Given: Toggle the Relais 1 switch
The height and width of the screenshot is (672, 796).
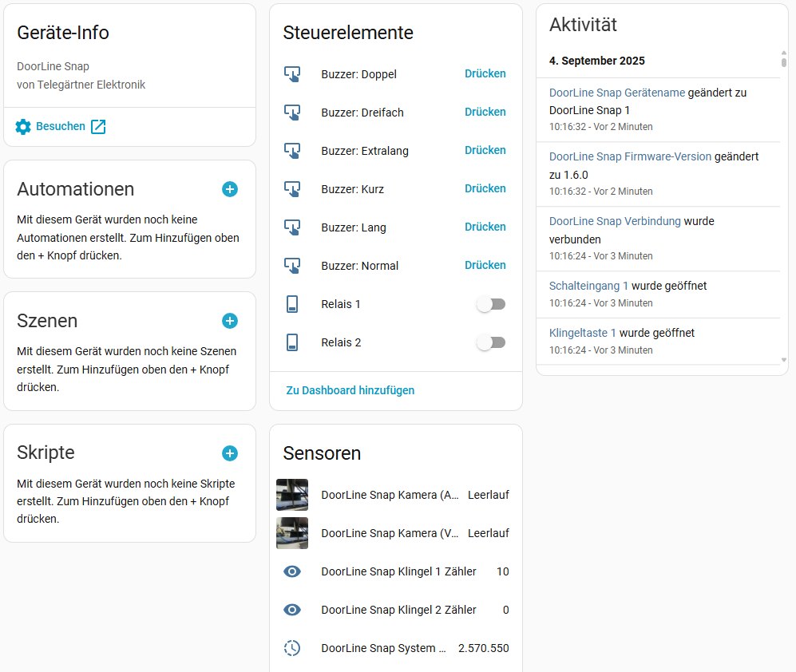Looking at the screenshot, I should coord(491,304).
